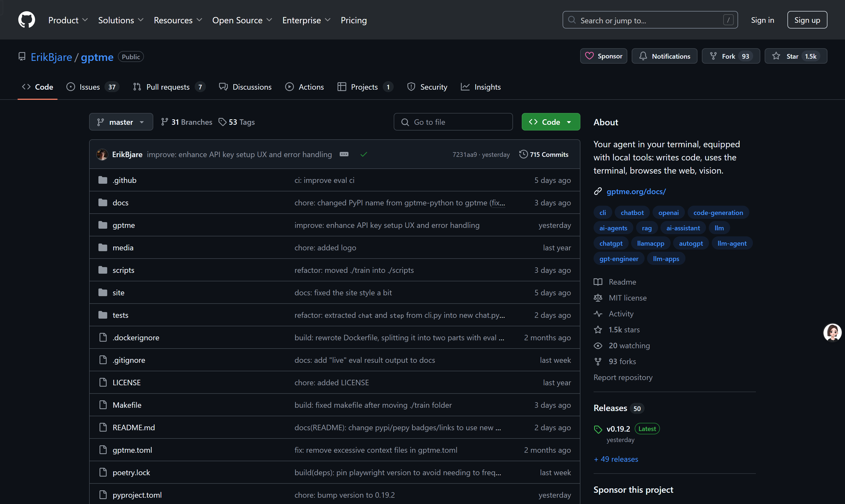The height and width of the screenshot is (504, 845).
Task: Open the pyproject.toml file name
Action: click(137, 495)
